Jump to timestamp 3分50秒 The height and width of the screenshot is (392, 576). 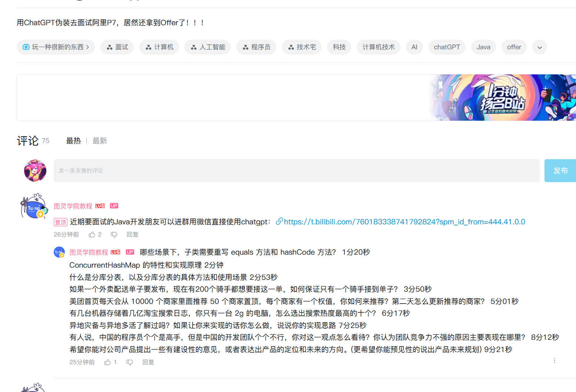pyautogui.click(x=417, y=289)
